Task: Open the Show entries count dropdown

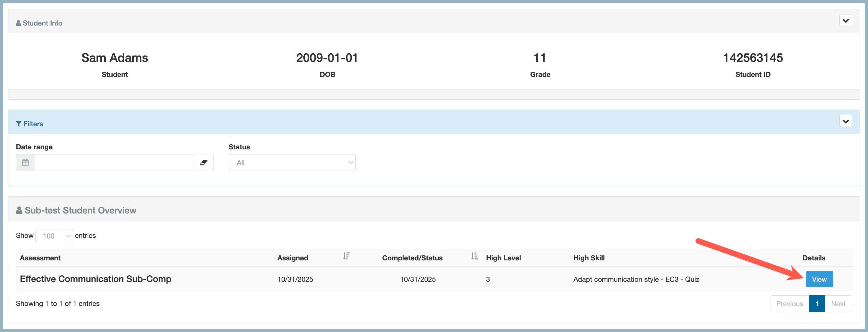Action: coord(54,236)
